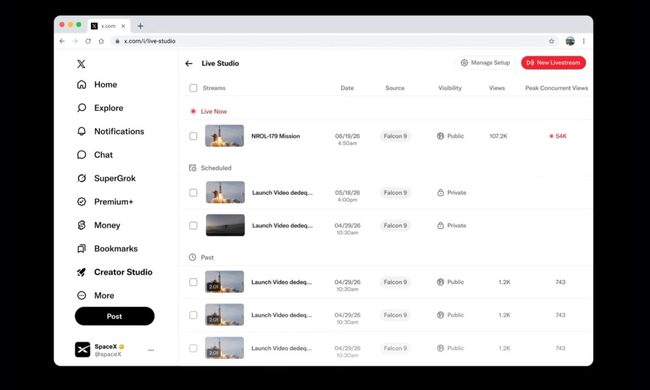
Task: Open Notifications bell icon
Action: pyautogui.click(x=82, y=131)
